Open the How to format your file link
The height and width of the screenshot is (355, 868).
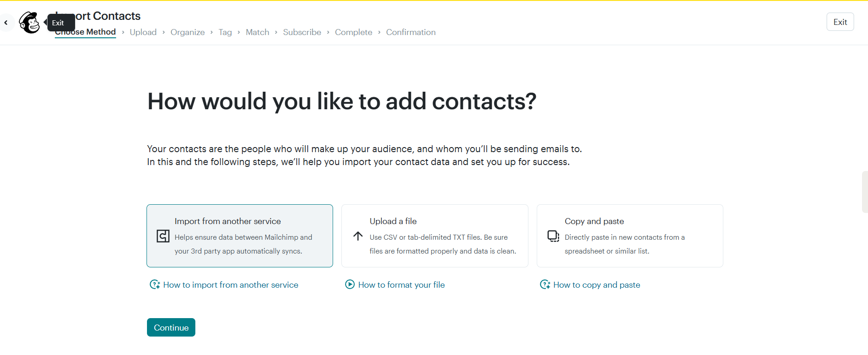pos(401,284)
